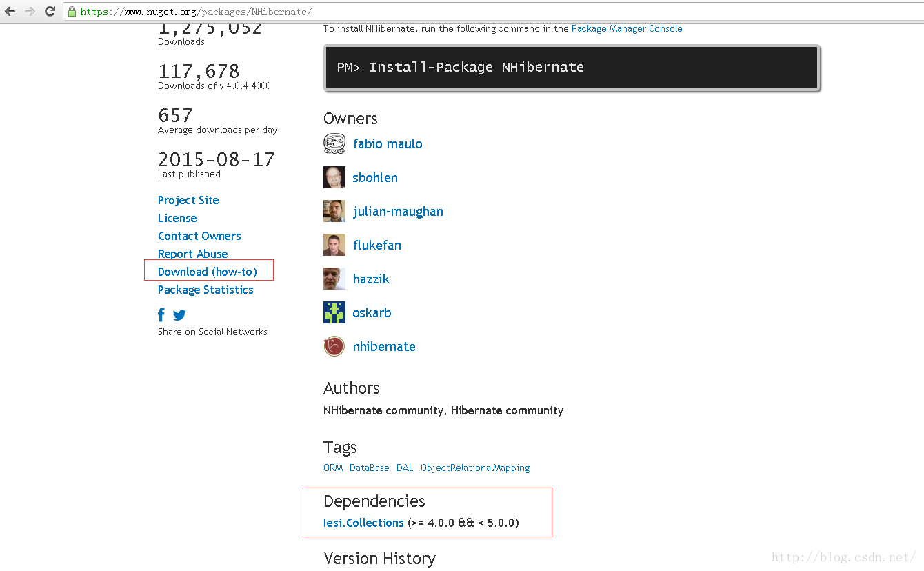This screenshot has height=571, width=924.
Task: Click the 657 average downloads figure
Action: 175,115
